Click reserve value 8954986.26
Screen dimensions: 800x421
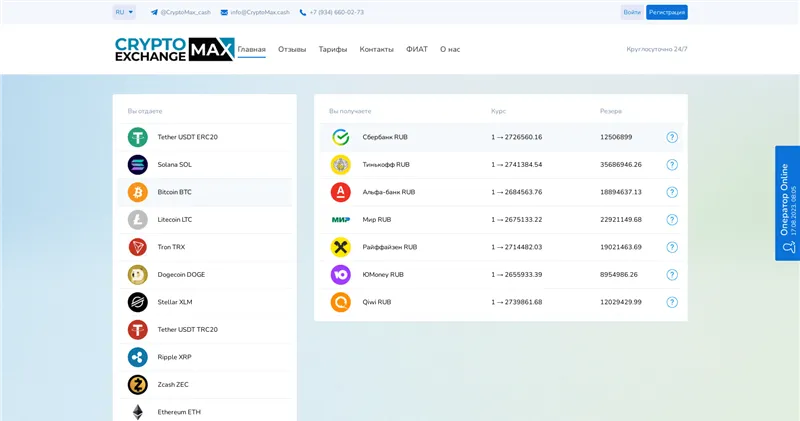pyautogui.click(x=618, y=275)
